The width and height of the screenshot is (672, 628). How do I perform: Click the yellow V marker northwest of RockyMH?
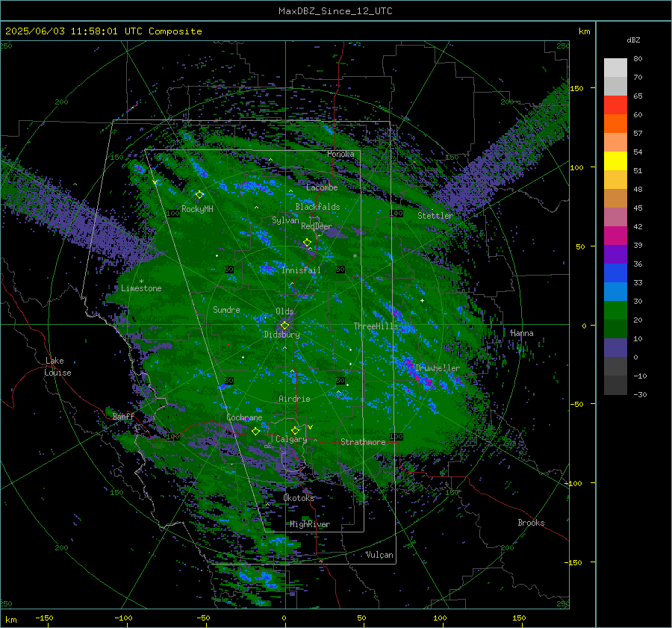coord(155,183)
